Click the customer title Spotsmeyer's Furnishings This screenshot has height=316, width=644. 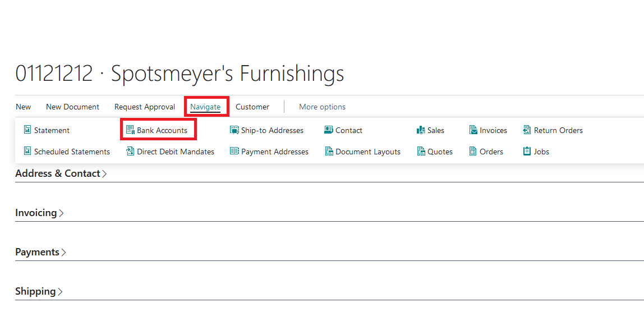pos(228,74)
